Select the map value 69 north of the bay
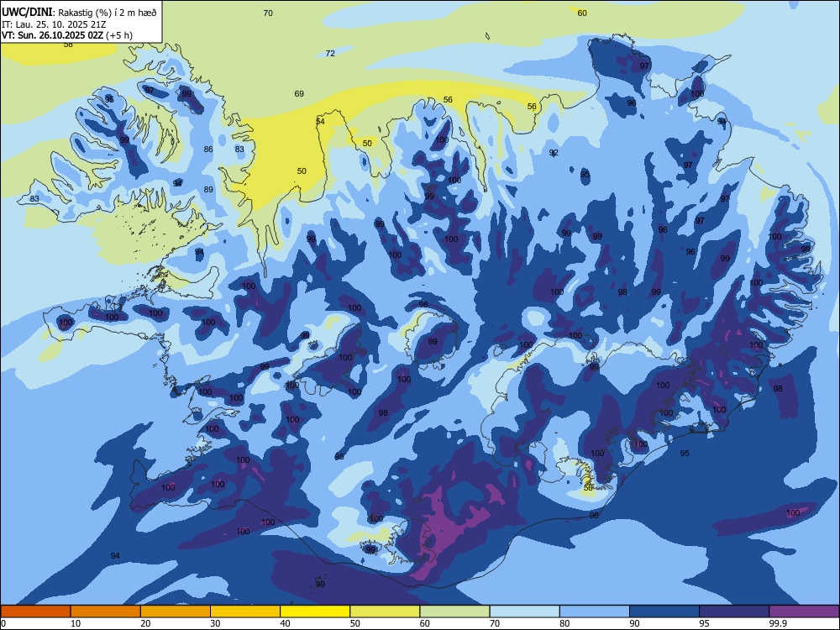Viewport: 840px width, 630px height. (x=299, y=94)
